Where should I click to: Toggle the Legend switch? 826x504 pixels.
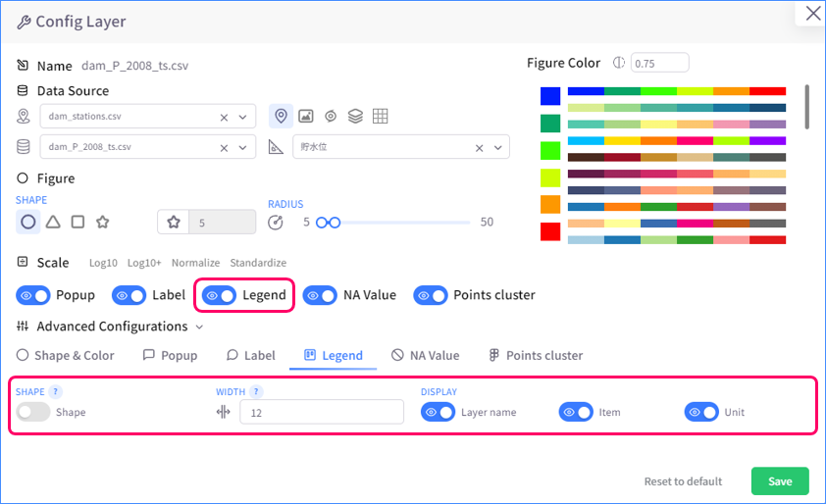219,295
